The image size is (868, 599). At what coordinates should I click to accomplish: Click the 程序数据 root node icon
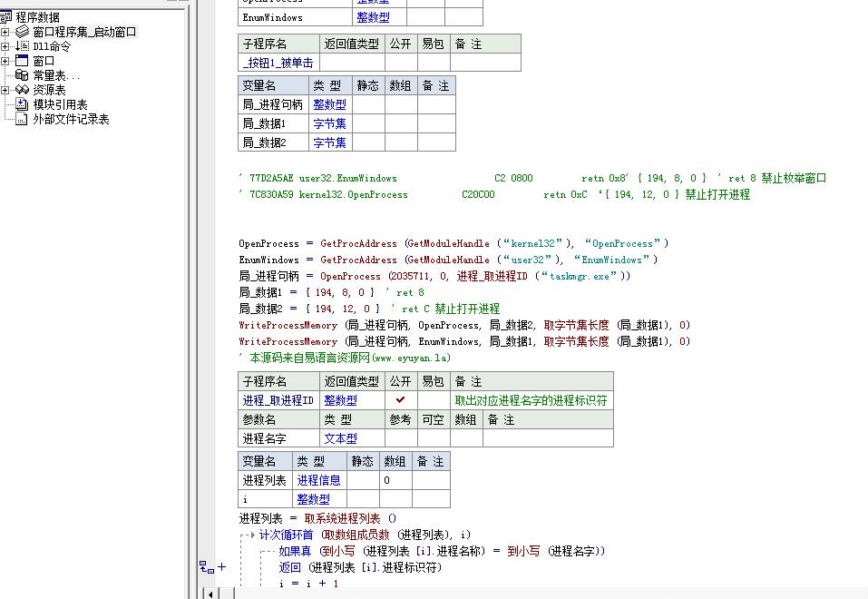coord(6,17)
